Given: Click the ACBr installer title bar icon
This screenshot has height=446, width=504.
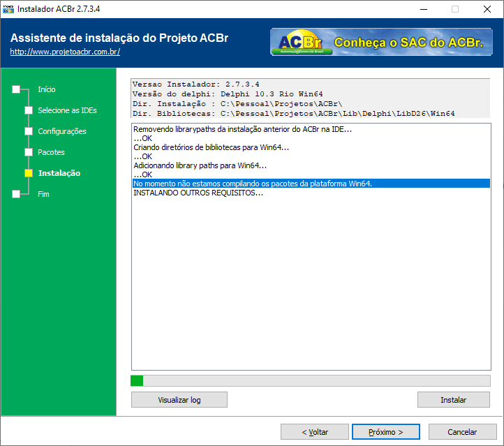Looking at the screenshot, I should [8, 9].
